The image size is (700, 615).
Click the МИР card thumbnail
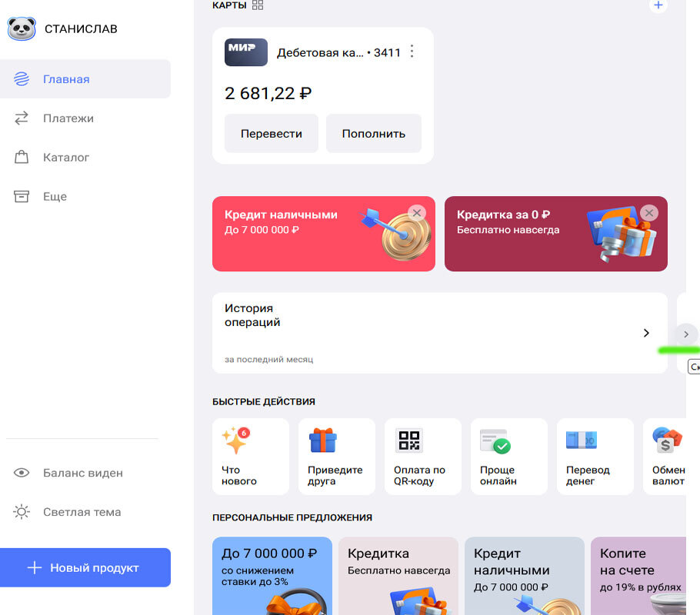point(246,52)
